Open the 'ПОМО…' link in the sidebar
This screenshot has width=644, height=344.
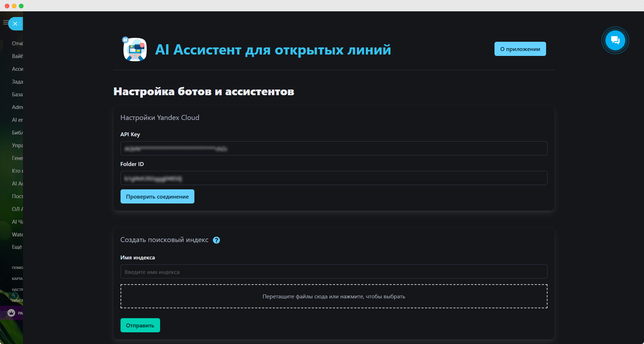point(17,268)
